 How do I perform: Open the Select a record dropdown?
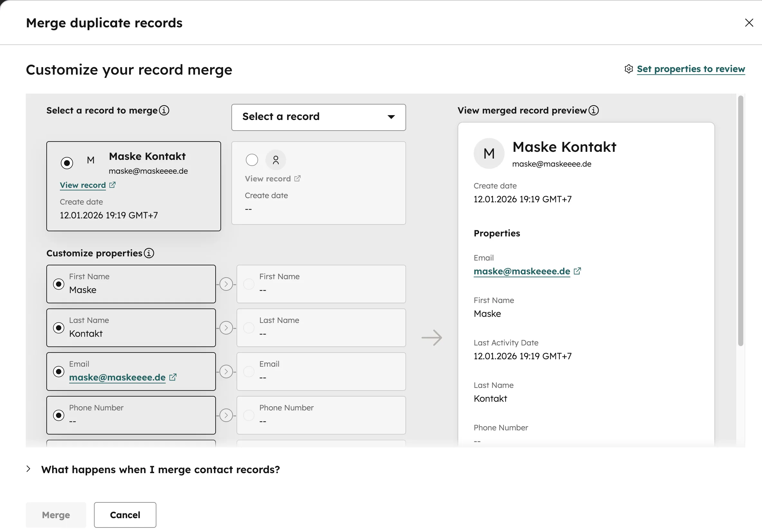click(318, 117)
